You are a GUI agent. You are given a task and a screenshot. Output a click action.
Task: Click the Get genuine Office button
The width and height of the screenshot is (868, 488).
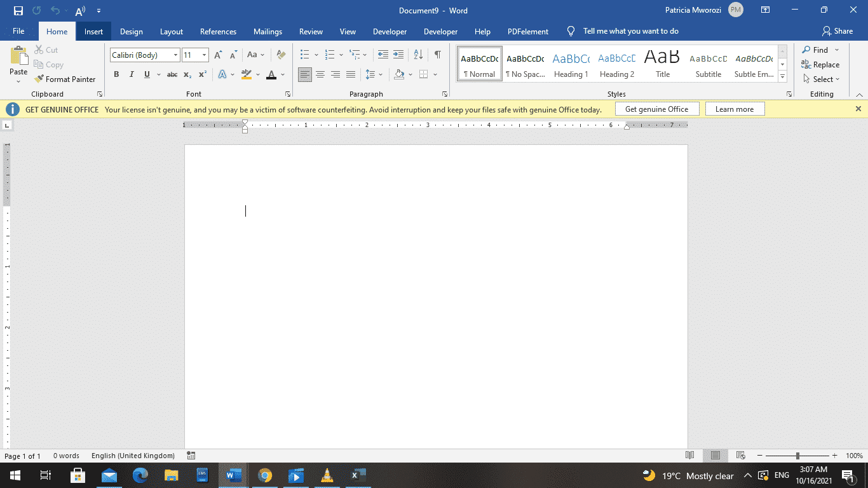pos(656,109)
